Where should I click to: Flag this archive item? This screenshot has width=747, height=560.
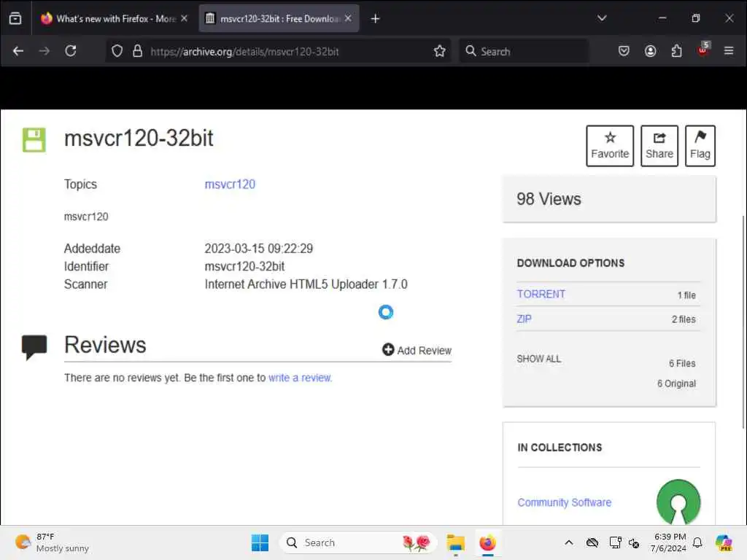(700, 146)
